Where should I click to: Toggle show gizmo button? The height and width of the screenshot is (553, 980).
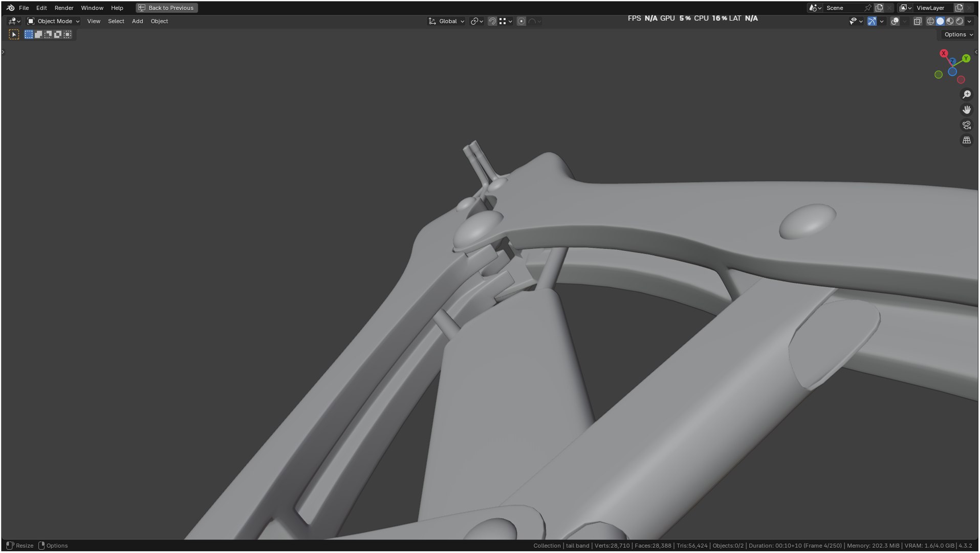click(872, 21)
